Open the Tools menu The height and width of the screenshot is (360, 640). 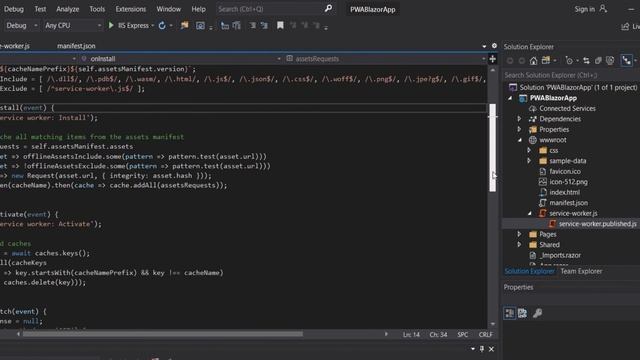(x=97, y=9)
